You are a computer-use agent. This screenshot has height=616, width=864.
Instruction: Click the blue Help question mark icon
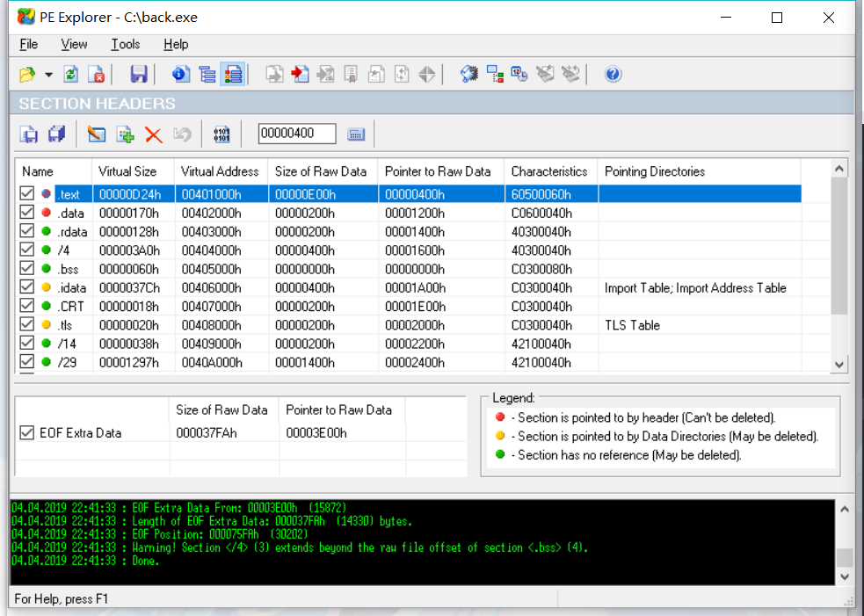click(x=613, y=75)
